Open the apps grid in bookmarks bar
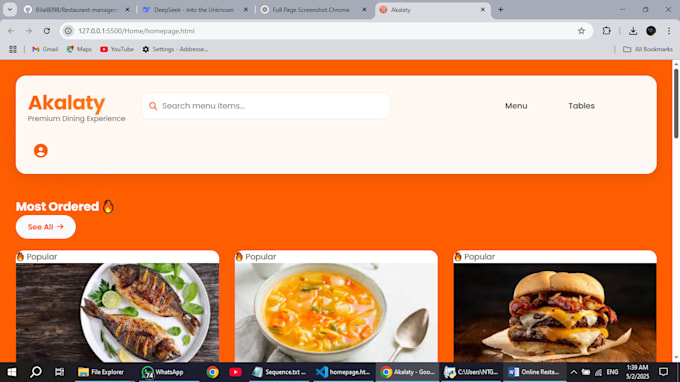The width and height of the screenshot is (680, 382). [13, 49]
